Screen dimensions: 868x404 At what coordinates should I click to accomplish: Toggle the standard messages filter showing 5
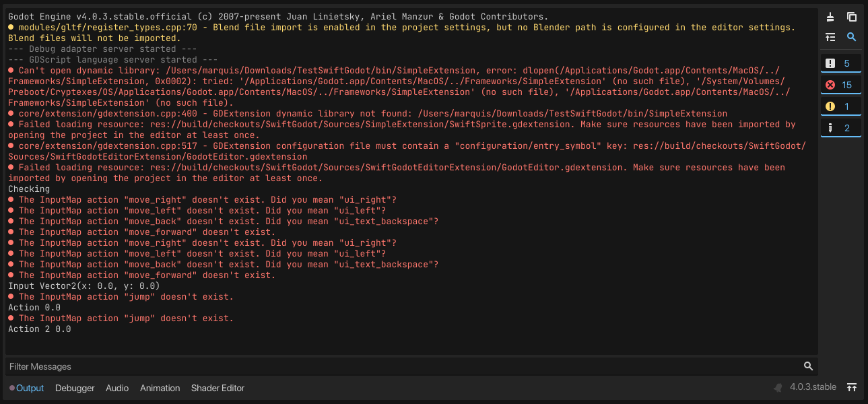[840, 62]
